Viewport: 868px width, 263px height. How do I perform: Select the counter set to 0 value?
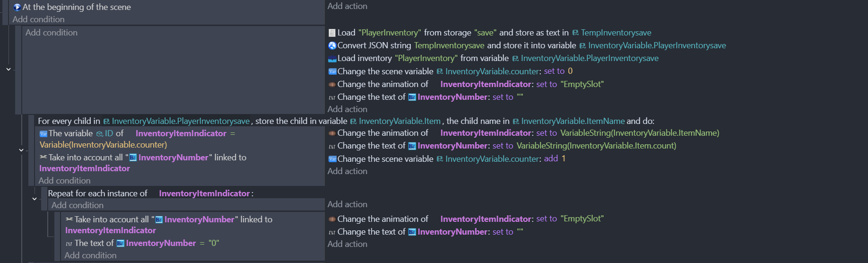(570, 71)
